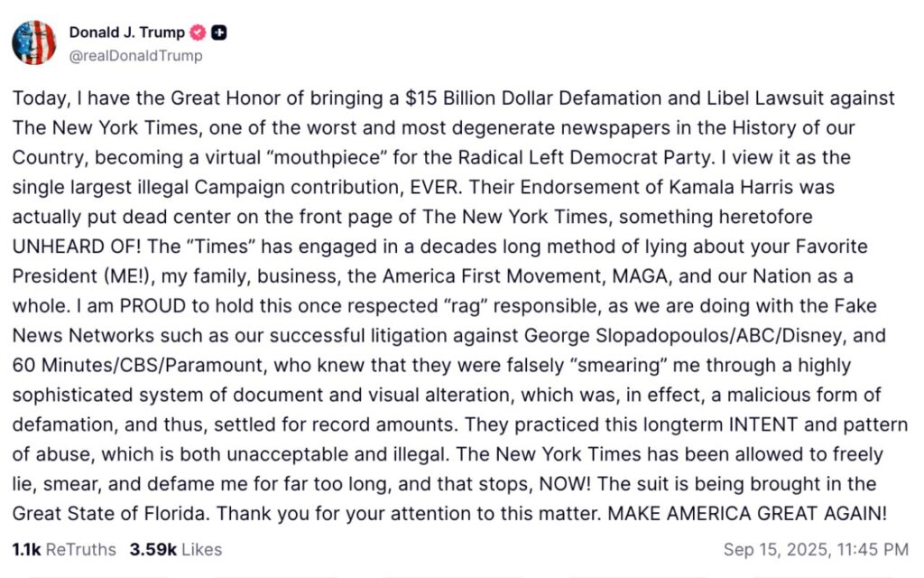Click the verified badge to view verification details
924x578 pixels.
pyautogui.click(x=197, y=33)
